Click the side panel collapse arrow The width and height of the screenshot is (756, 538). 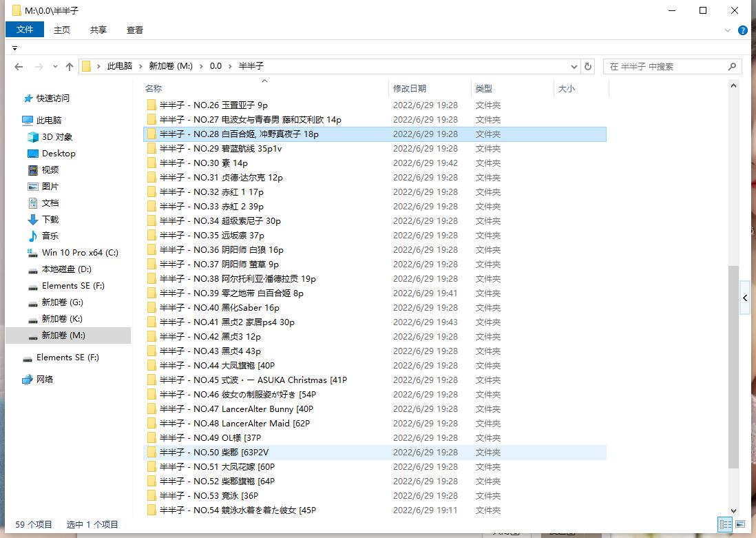click(x=745, y=298)
